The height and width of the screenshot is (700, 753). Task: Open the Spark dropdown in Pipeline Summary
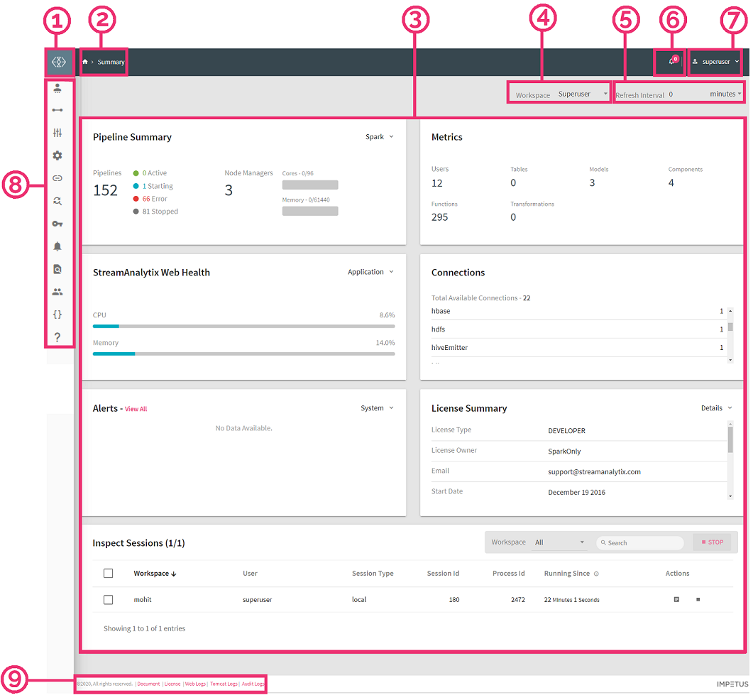click(x=380, y=137)
